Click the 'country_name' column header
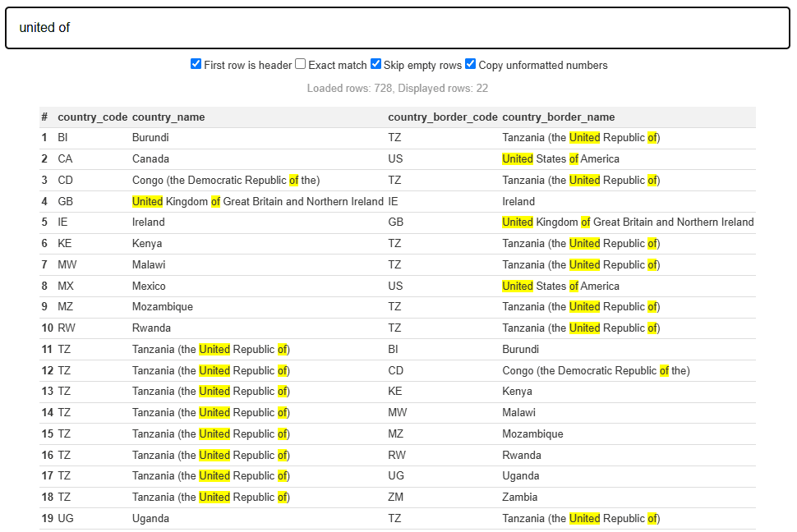797x532 pixels. pyautogui.click(x=168, y=117)
